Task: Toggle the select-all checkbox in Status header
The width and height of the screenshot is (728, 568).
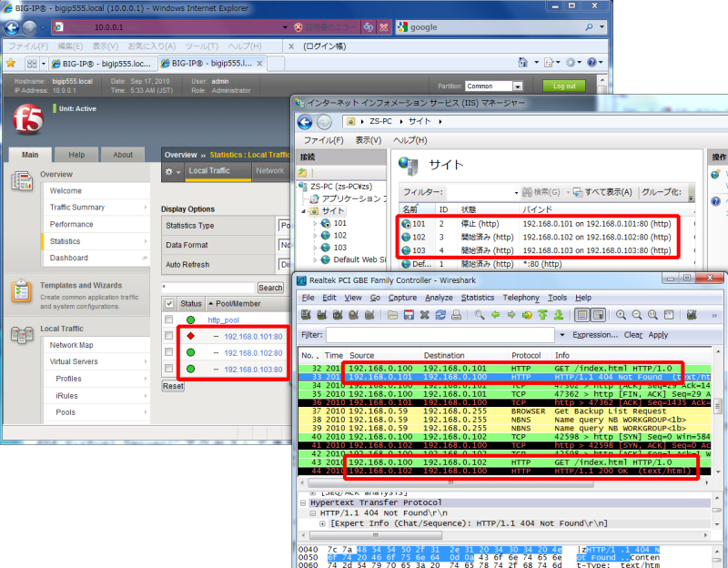Action: click(168, 303)
